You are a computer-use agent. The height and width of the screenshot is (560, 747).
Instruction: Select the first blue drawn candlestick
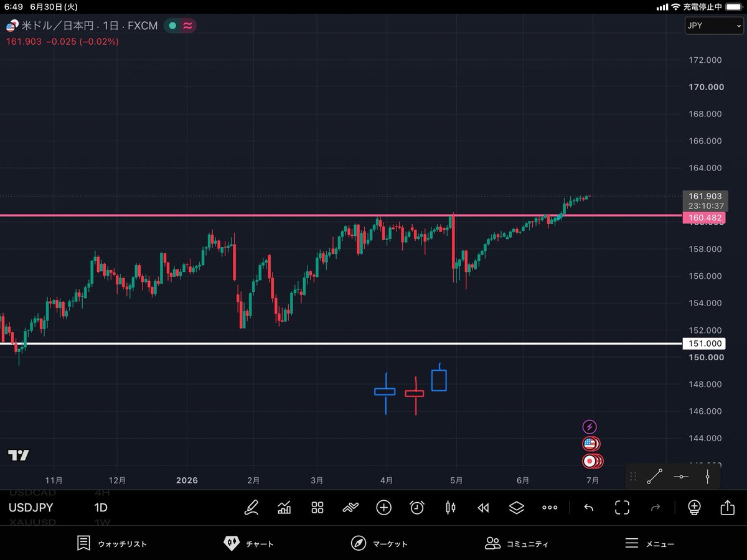[x=385, y=392]
